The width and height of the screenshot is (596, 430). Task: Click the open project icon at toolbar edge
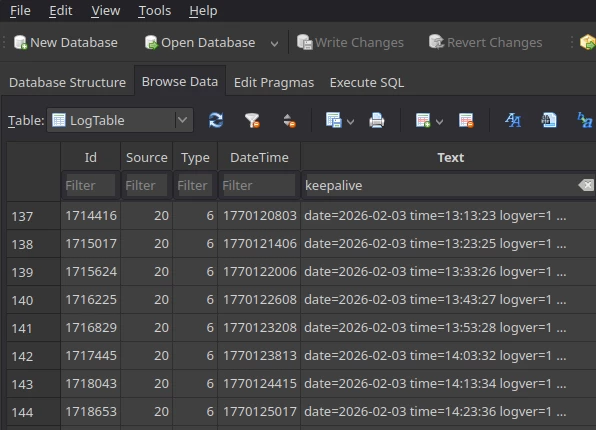587,42
